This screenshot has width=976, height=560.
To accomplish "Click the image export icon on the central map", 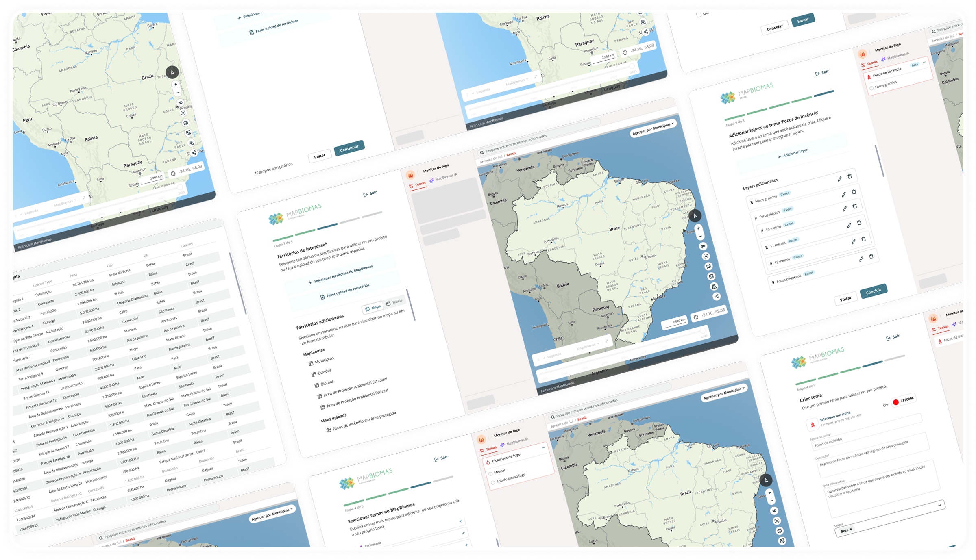I will point(711,276).
